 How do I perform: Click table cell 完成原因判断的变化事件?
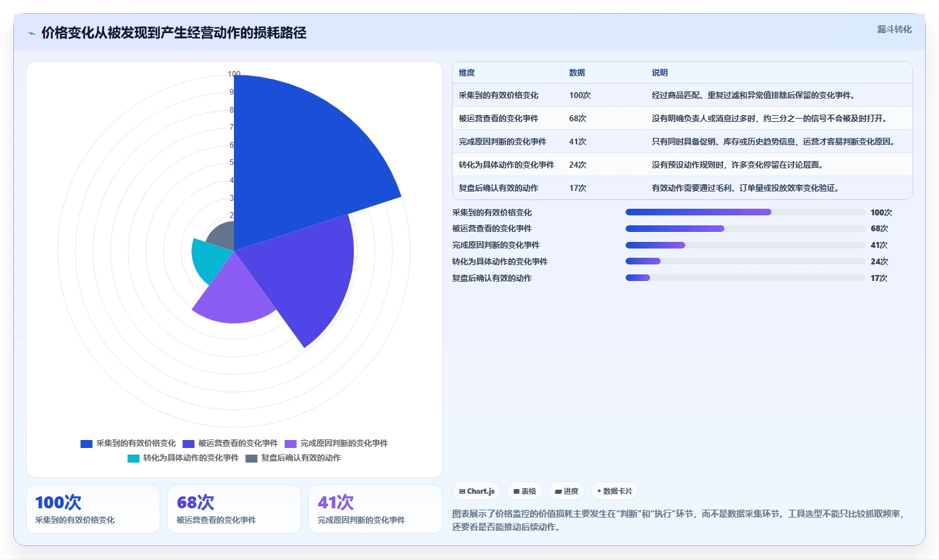(x=502, y=142)
